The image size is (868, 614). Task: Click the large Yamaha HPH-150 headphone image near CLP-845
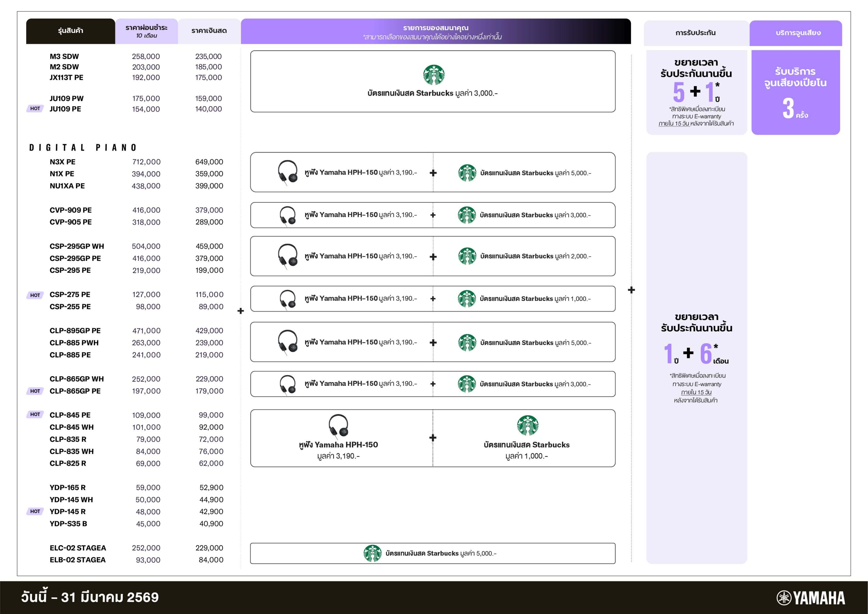pyautogui.click(x=338, y=426)
